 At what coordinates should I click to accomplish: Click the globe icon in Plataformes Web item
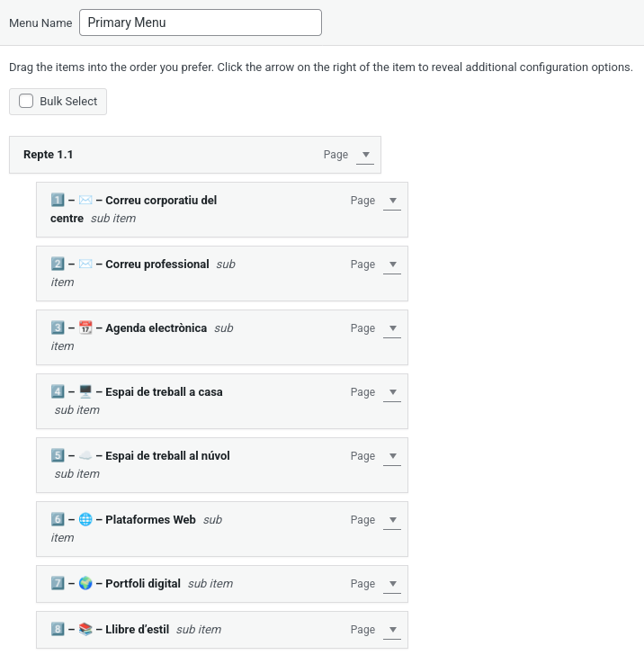pyautogui.click(x=85, y=520)
